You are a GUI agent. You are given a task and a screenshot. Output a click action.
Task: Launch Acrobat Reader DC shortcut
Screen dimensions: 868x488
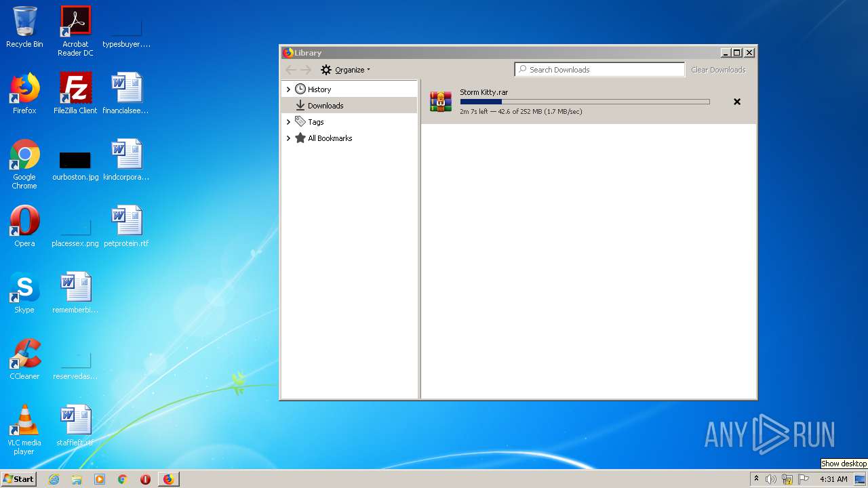pos(75,31)
